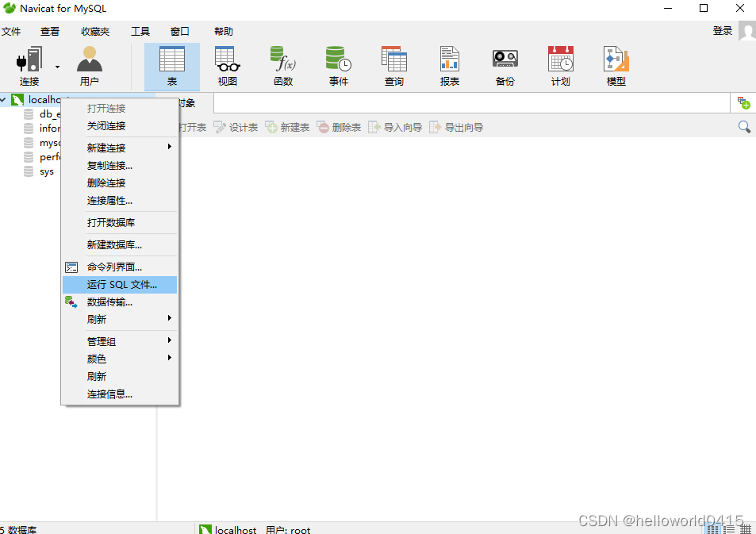Image resolution: width=756 pixels, height=534 pixels.
Task: Click the add-object icon with green plus
Action: pos(744,102)
